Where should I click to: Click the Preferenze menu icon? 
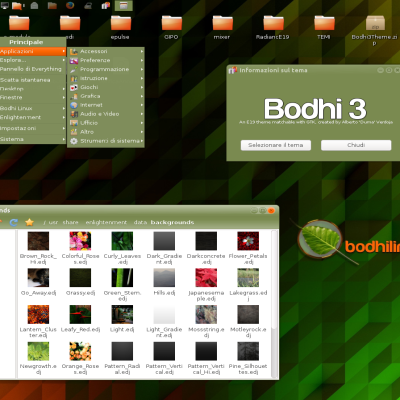74,60
